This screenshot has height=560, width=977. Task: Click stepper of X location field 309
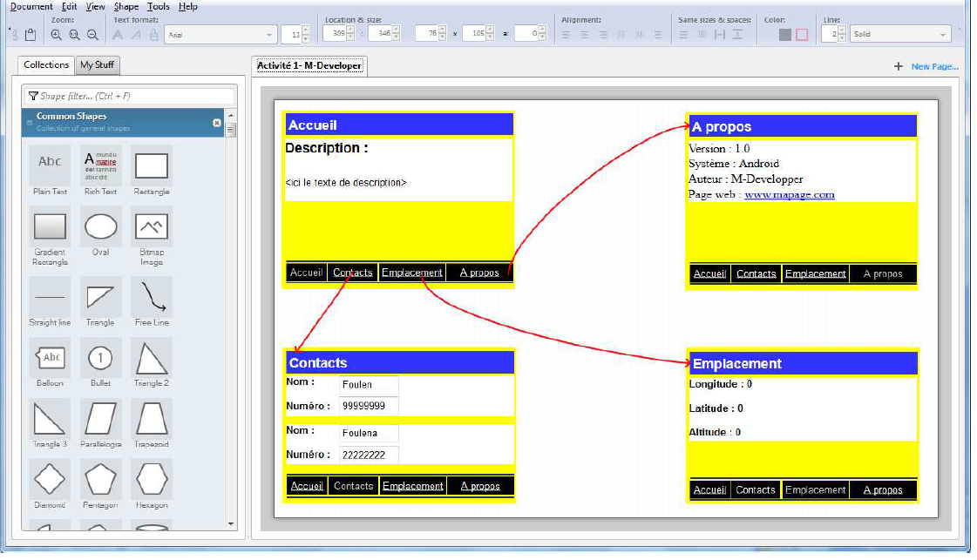(350, 34)
